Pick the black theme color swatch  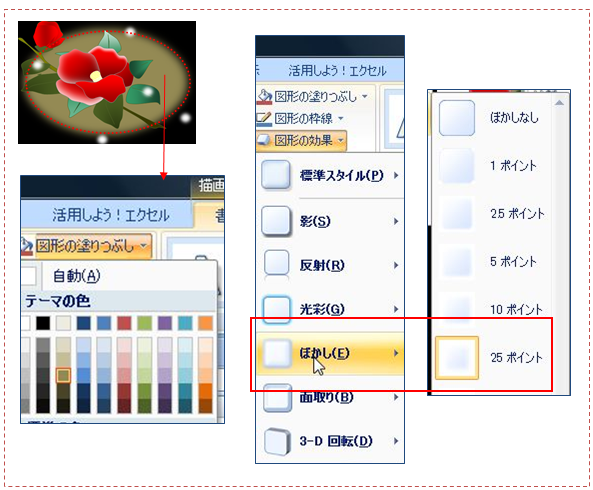(43, 323)
